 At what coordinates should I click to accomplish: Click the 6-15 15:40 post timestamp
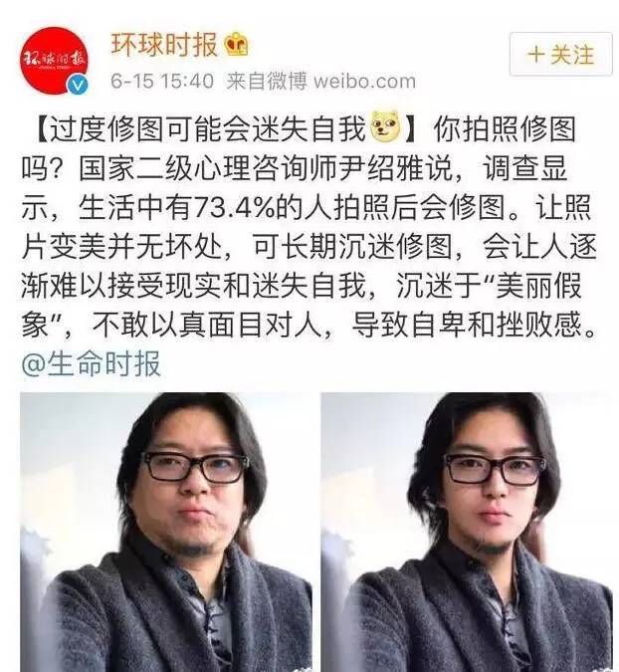(x=162, y=81)
